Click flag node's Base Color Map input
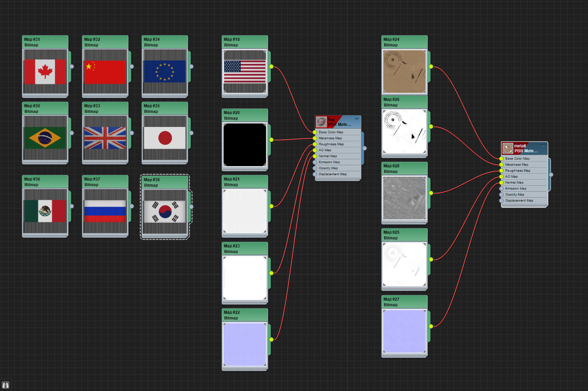The image size is (588, 391). [x=315, y=132]
